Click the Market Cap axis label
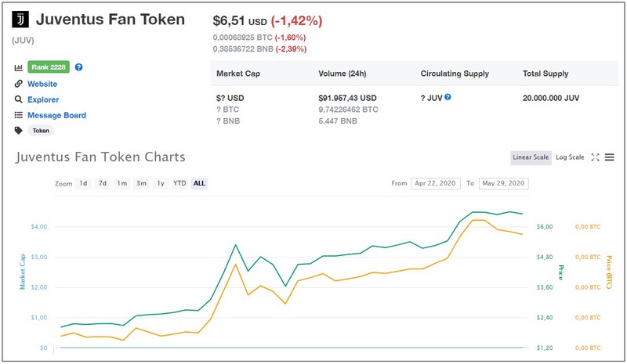Viewport: 627px width, 364px height. 23,272
